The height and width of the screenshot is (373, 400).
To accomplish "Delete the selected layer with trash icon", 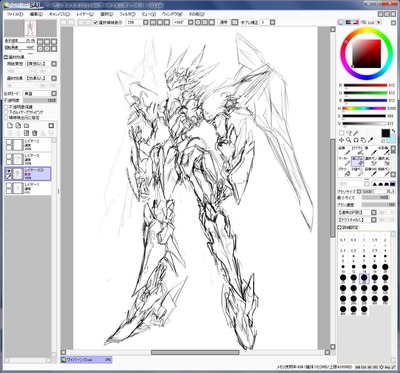I will pyautogui.click(x=34, y=133).
